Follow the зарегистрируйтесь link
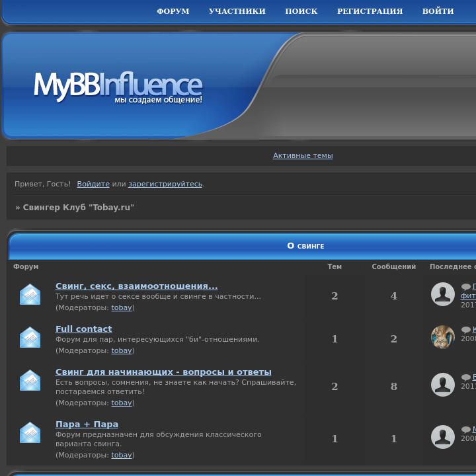This screenshot has width=476, height=476. tap(165, 184)
